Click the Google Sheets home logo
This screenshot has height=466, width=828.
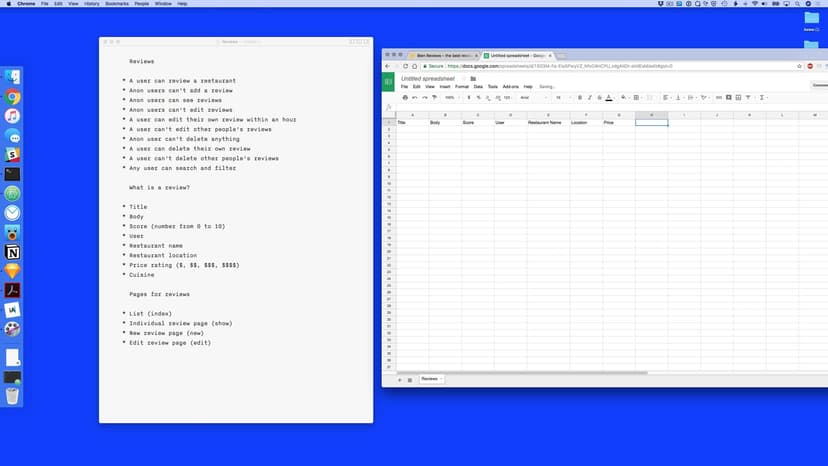click(389, 82)
